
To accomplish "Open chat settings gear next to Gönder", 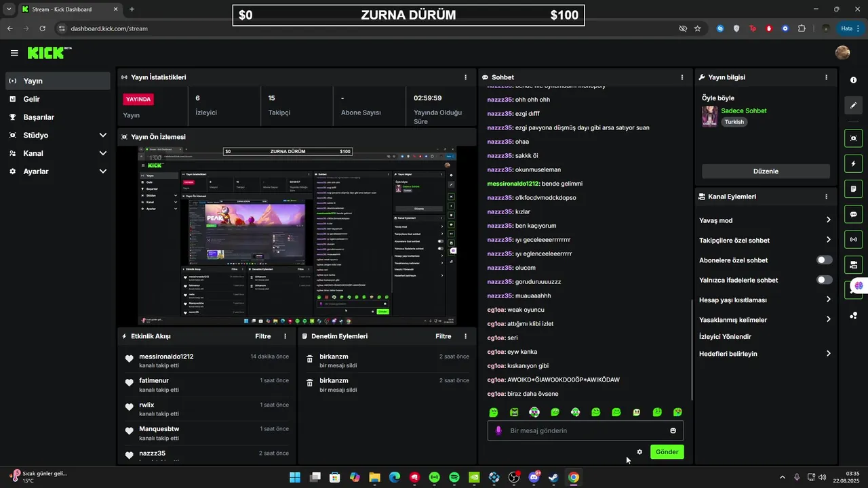I will pyautogui.click(x=639, y=452).
